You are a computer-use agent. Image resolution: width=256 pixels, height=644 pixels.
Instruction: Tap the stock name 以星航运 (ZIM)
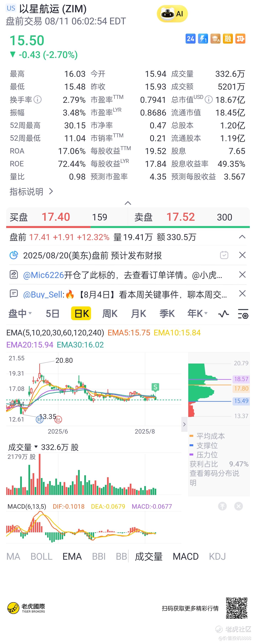tap(53, 9)
